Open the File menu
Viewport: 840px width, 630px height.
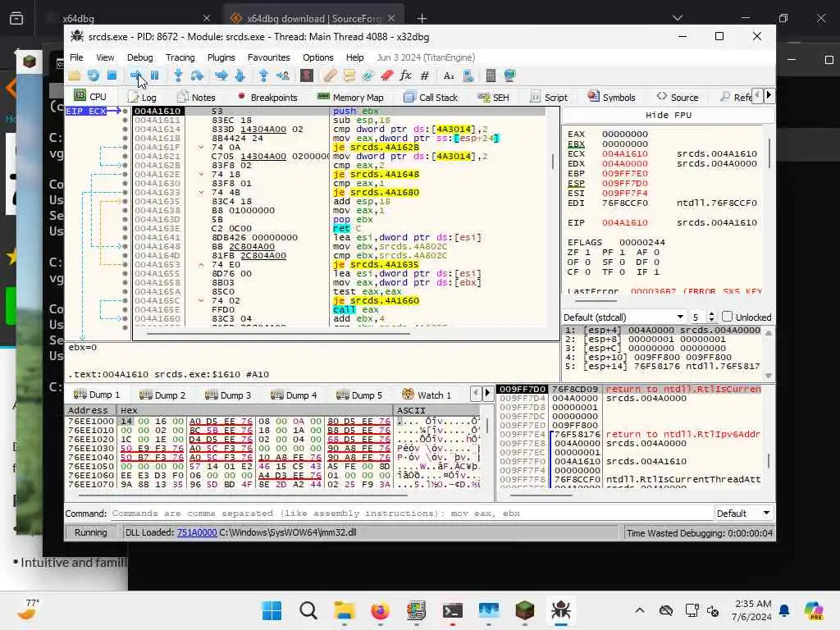pos(76,57)
